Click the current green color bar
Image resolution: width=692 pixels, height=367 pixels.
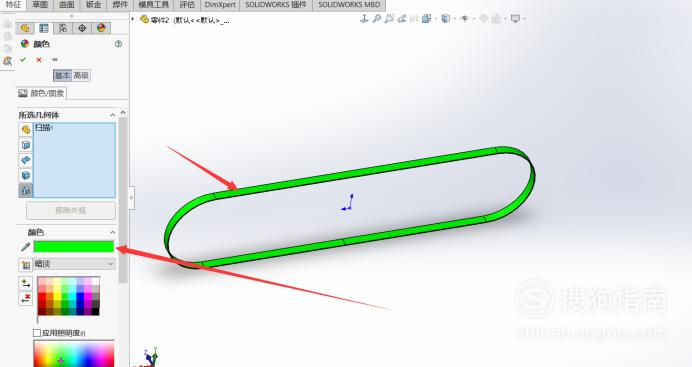point(74,247)
